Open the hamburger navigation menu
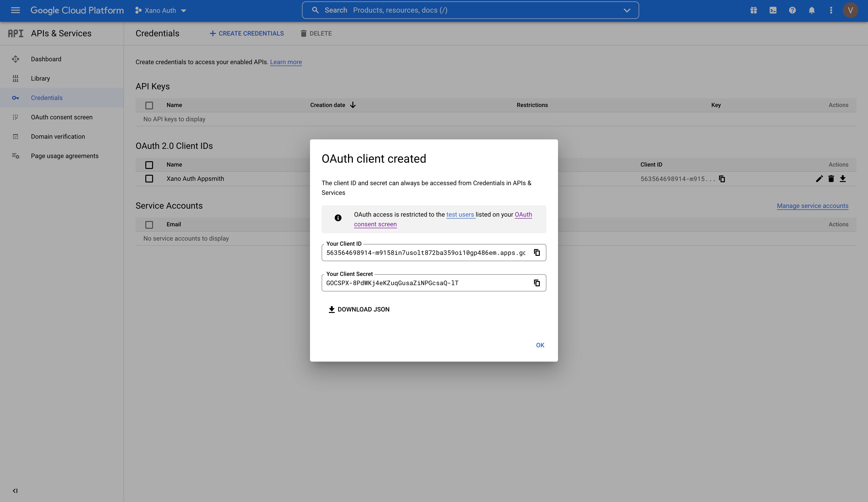This screenshot has width=868, height=502. coord(15,10)
